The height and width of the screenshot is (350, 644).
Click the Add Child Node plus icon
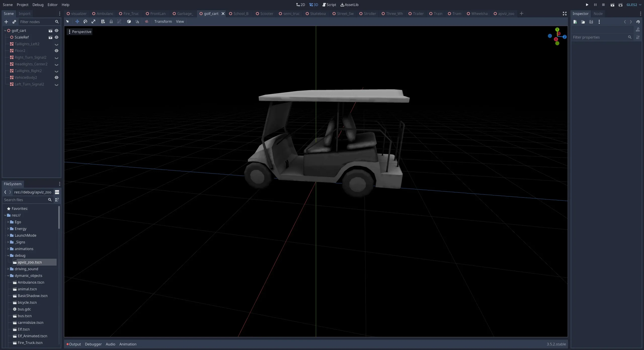click(x=6, y=22)
